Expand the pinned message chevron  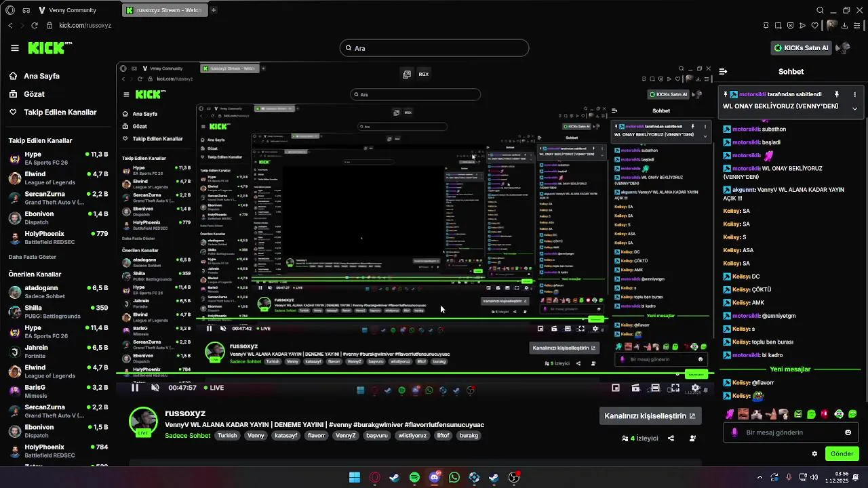[x=855, y=108]
